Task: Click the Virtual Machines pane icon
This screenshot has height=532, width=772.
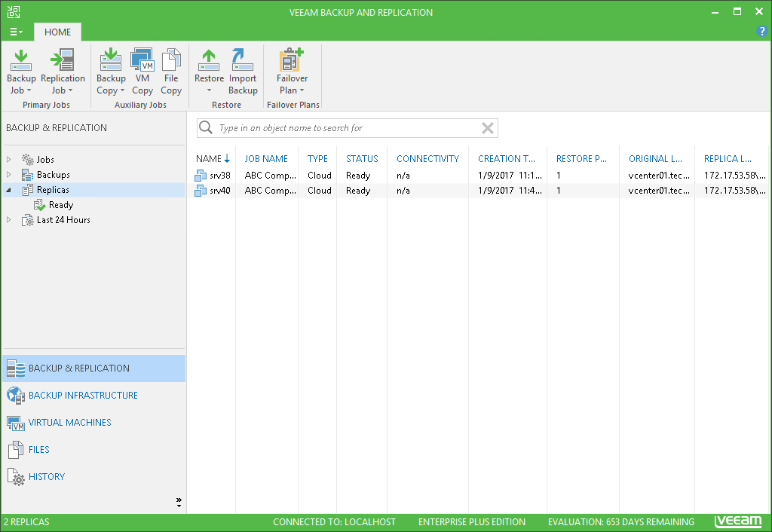Action: [x=16, y=422]
